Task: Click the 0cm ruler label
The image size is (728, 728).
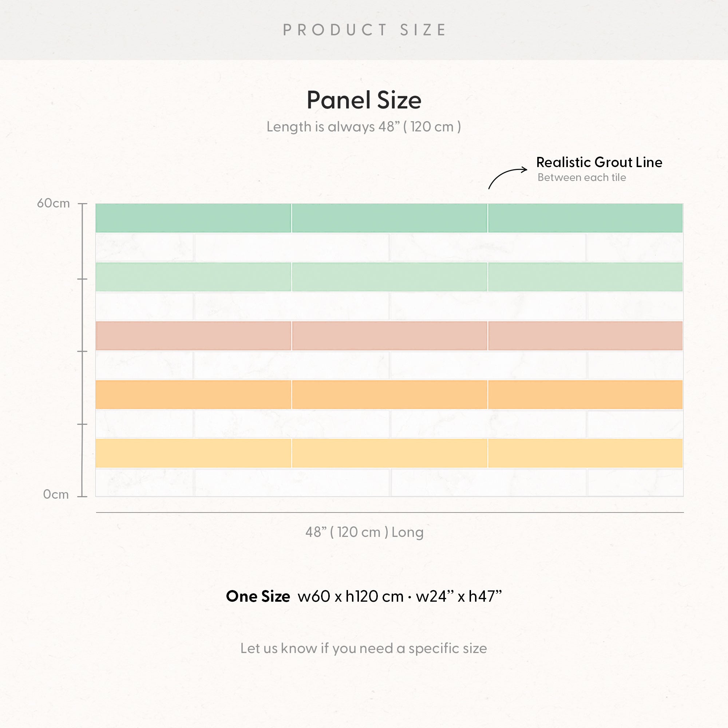Action: pyautogui.click(x=56, y=494)
